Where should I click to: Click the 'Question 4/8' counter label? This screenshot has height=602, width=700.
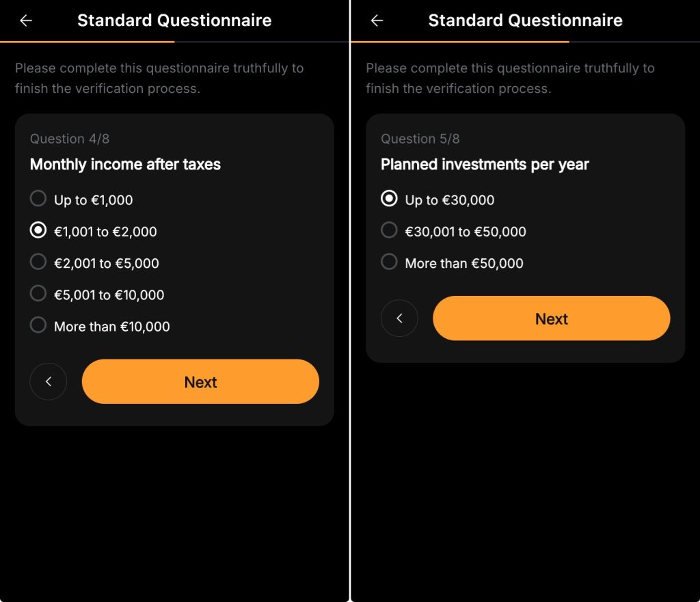click(70, 139)
